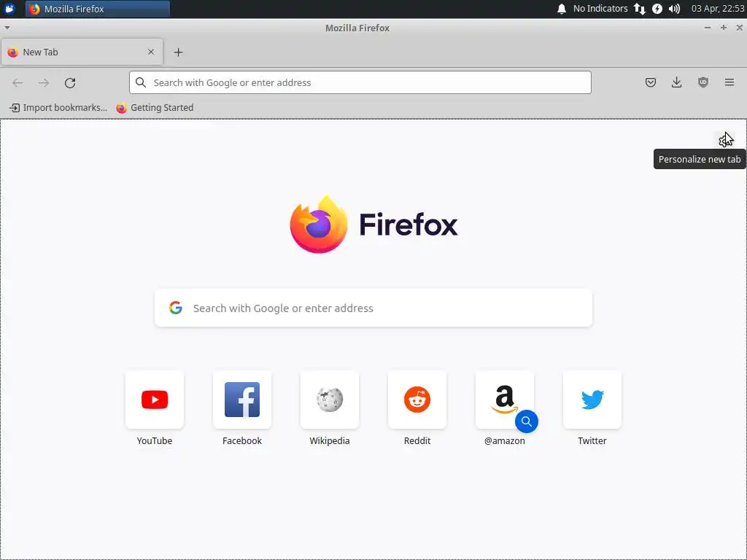The image size is (747, 560).
Task: Select the New Tab tab
Action: point(82,52)
